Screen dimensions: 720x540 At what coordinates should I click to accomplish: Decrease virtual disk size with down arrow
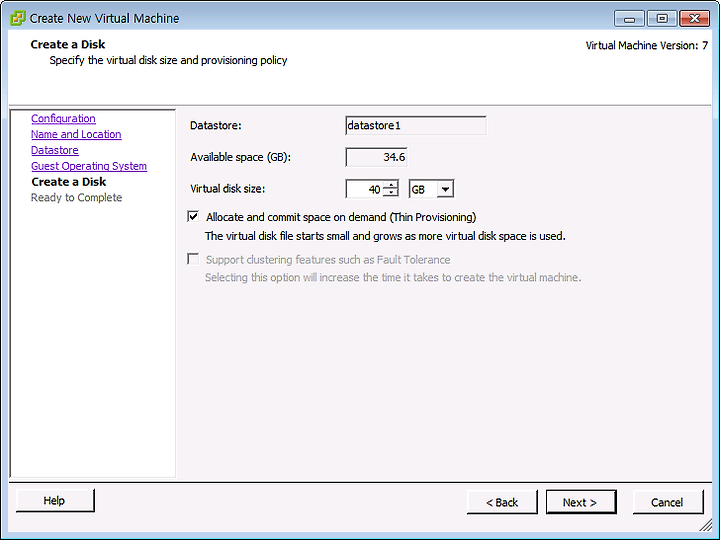391,193
